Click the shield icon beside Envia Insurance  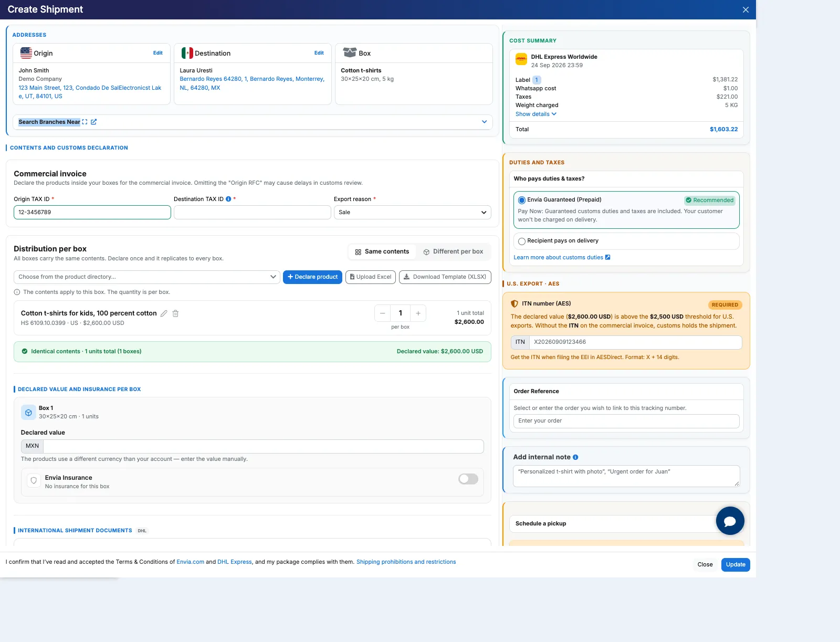click(34, 480)
